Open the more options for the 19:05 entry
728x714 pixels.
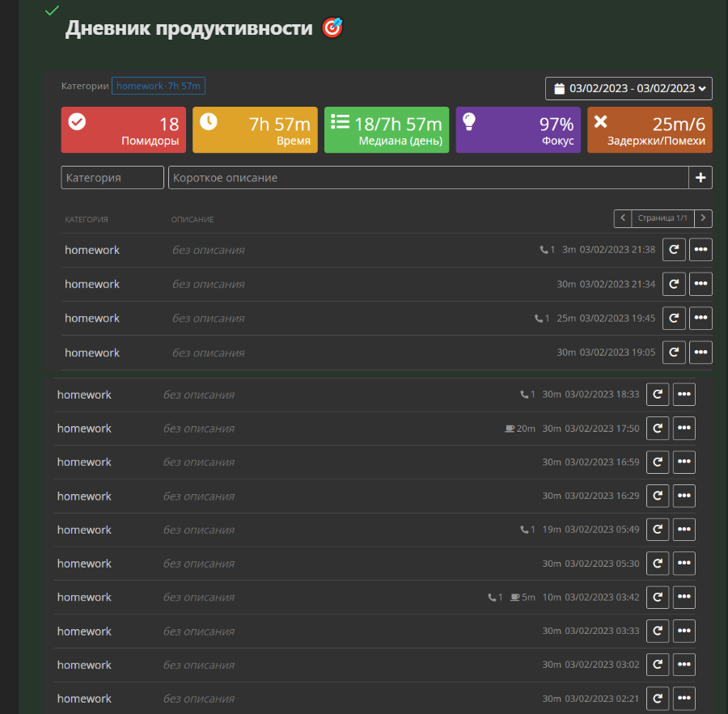700,353
